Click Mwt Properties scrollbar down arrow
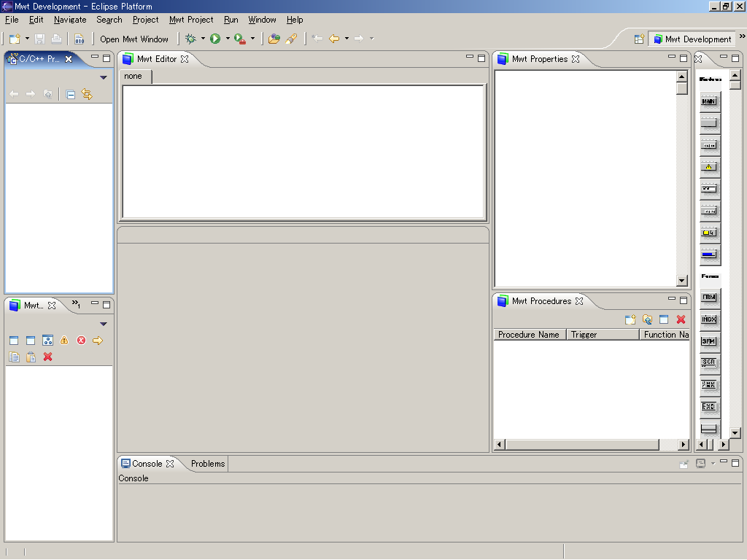This screenshot has height=560, width=747. coord(682,281)
